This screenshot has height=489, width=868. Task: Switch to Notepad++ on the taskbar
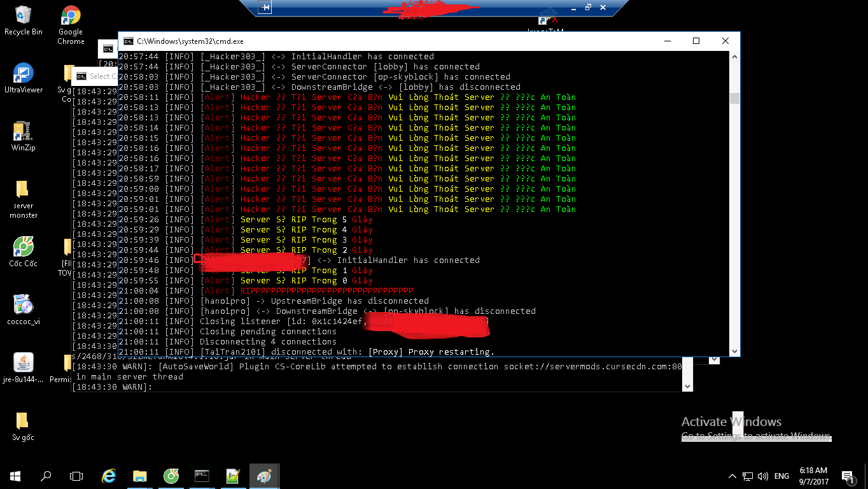tap(232, 476)
